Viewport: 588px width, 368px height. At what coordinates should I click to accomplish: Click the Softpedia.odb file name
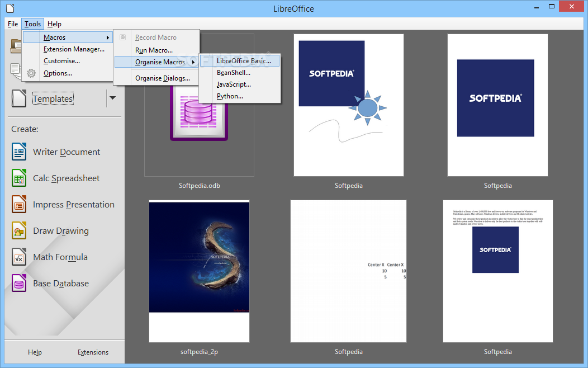click(199, 186)
